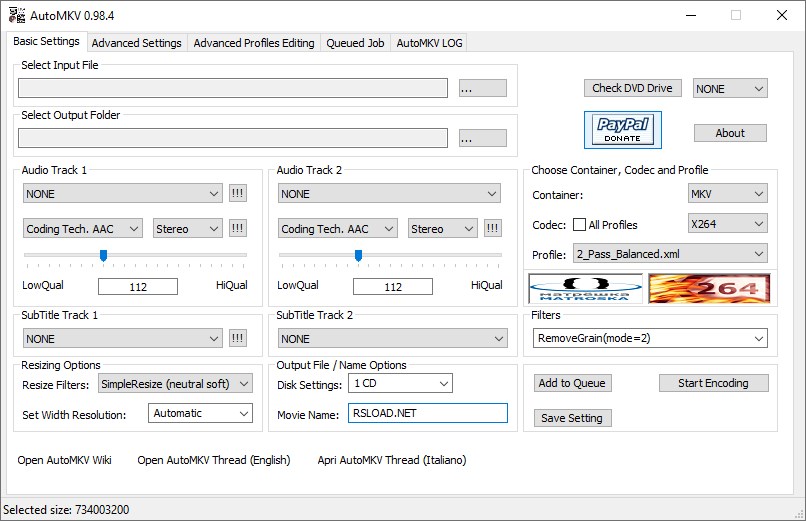Click the PayPal Donate icon
Screen dimensions: 806x521
tap(623, 130)
